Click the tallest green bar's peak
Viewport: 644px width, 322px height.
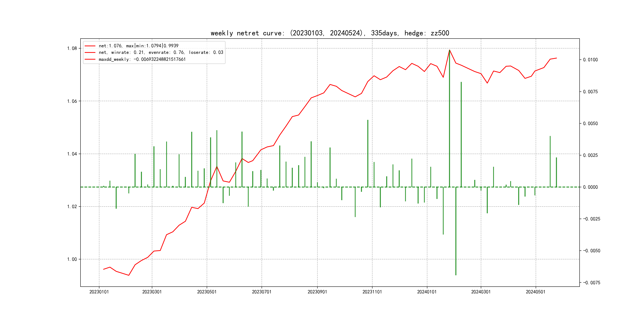click(x=449, y=50)
